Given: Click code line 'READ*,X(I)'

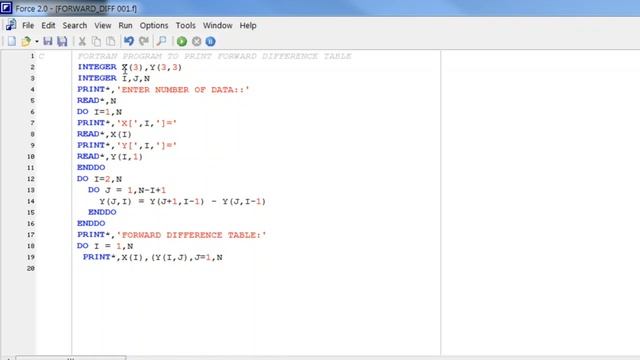Looking at the screenshot, I should point(104,134).
